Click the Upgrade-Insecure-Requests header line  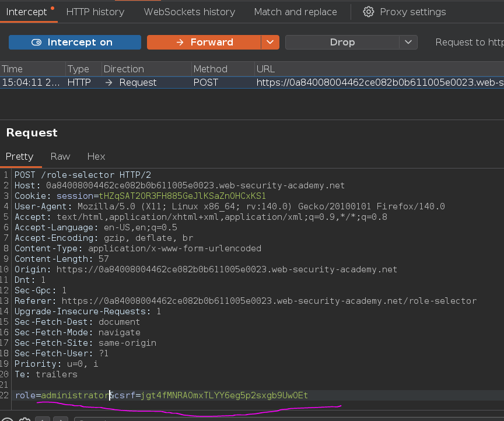pyautogui.click(x=87, y=311)
